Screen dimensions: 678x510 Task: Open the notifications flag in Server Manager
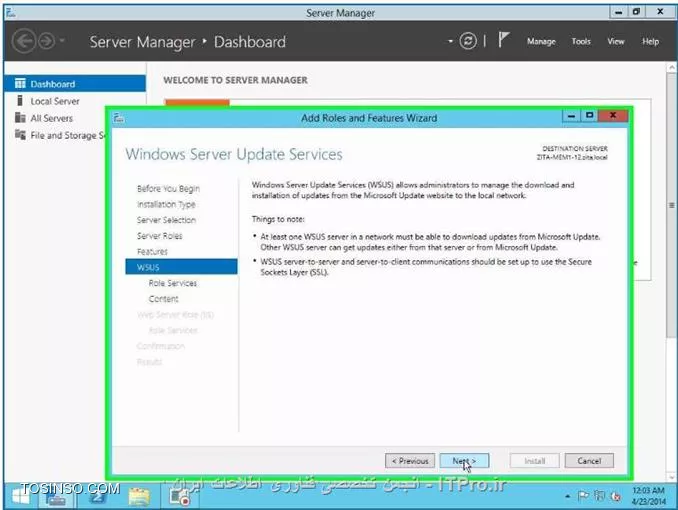503,40
